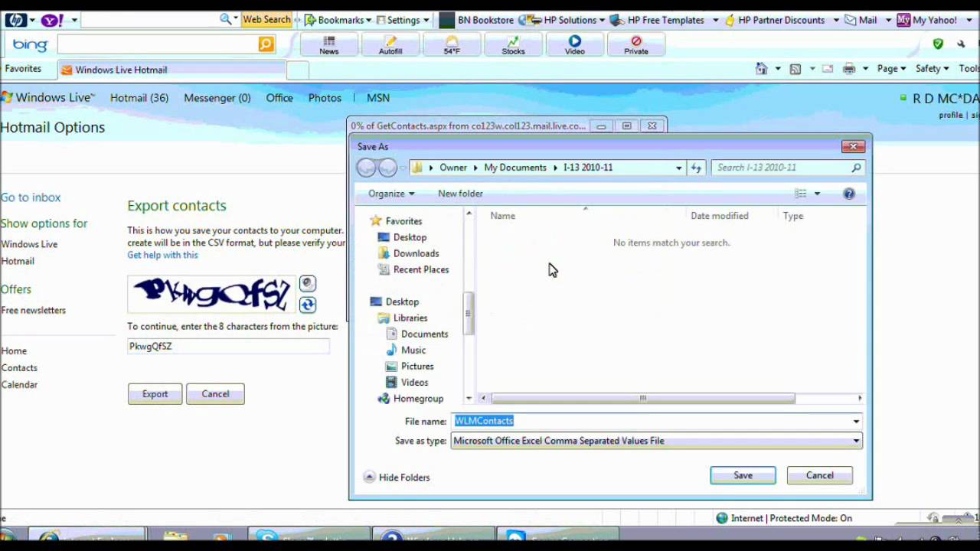The width and height of the screenshot is (980, 551).
Task: Open the Organize dropdown
Action: pyautogui.click(x=391, y=194)
